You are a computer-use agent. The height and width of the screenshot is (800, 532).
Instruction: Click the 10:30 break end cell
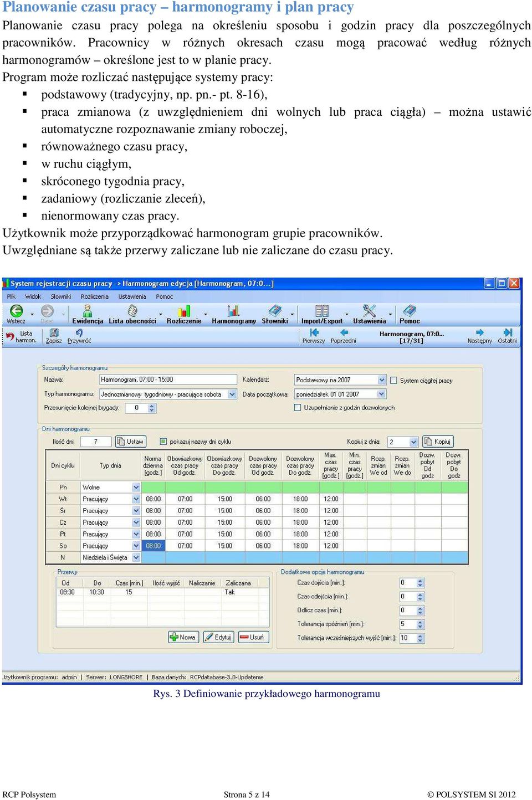click(97, 592)
